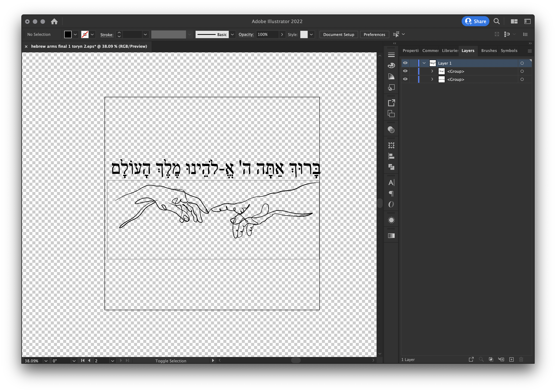Expand the first Group layer
This screenshot has width=556, height=392.
click(432, 71)
